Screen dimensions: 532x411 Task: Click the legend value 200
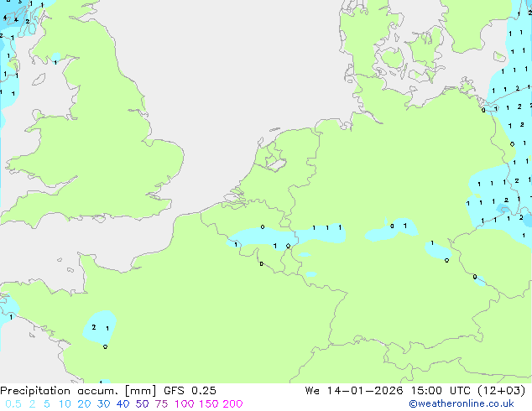pyautogui.click(x=232, y=404)
